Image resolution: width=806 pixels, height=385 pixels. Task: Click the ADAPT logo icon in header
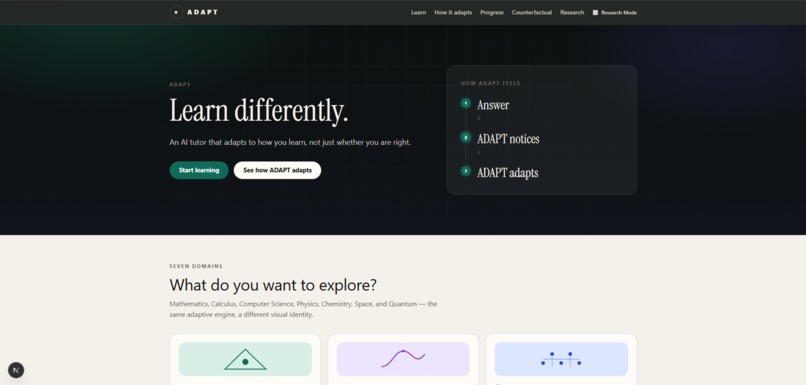176,12
